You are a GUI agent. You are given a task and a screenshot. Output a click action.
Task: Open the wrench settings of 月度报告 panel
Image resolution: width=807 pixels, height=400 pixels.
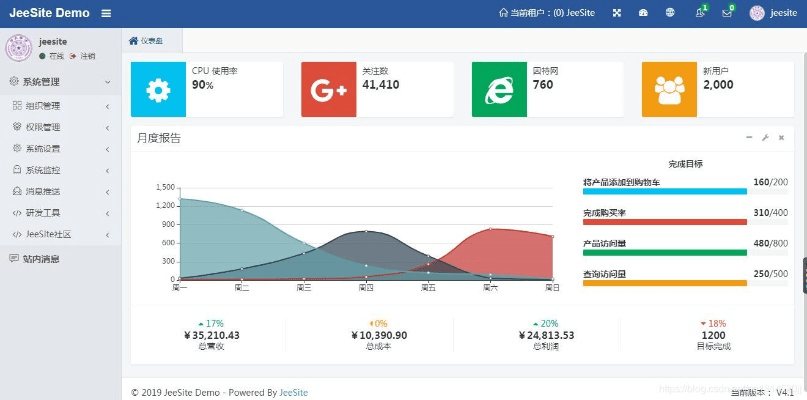coord(765,138)
